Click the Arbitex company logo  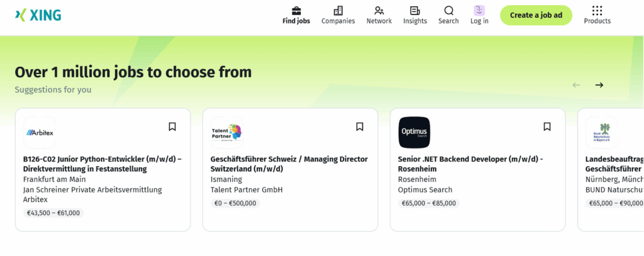[x=40, y=132]
